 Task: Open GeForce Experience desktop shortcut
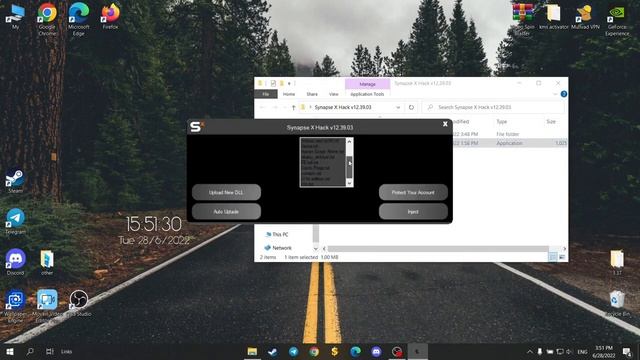pyautogui.click(x=617, y=19)
